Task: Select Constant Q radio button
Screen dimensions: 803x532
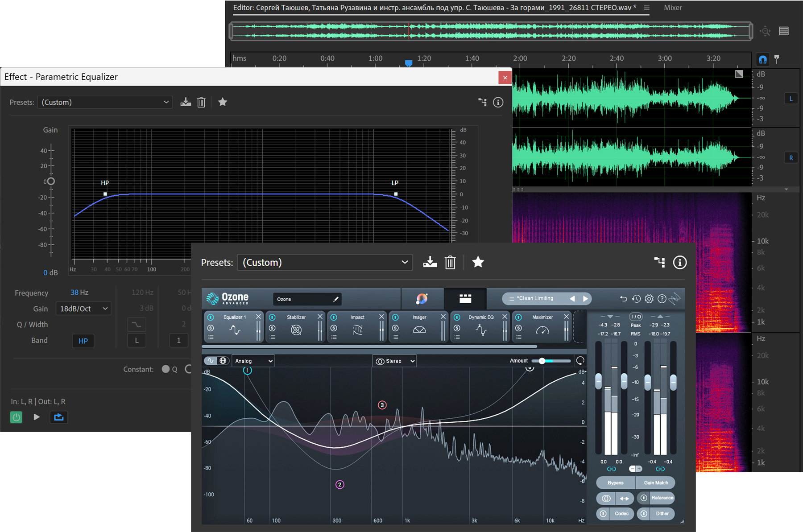Action: [x=166, y=369]
